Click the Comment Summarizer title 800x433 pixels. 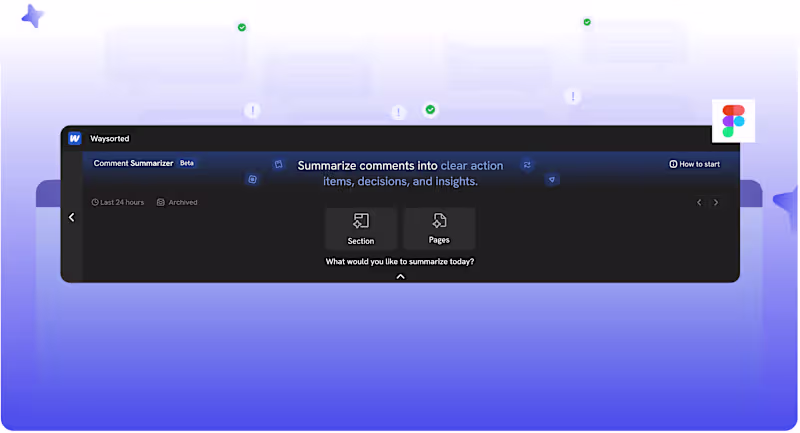pos(133,163)
